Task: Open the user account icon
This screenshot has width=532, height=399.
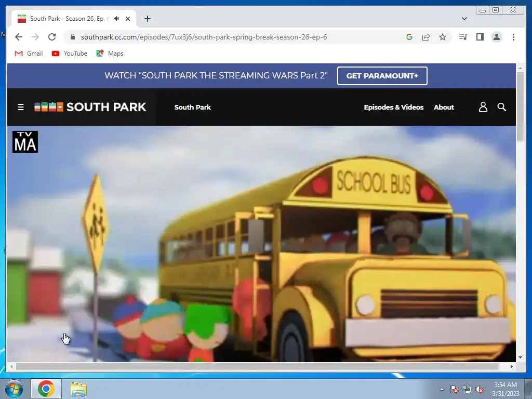Action: (x=483, y=107)
